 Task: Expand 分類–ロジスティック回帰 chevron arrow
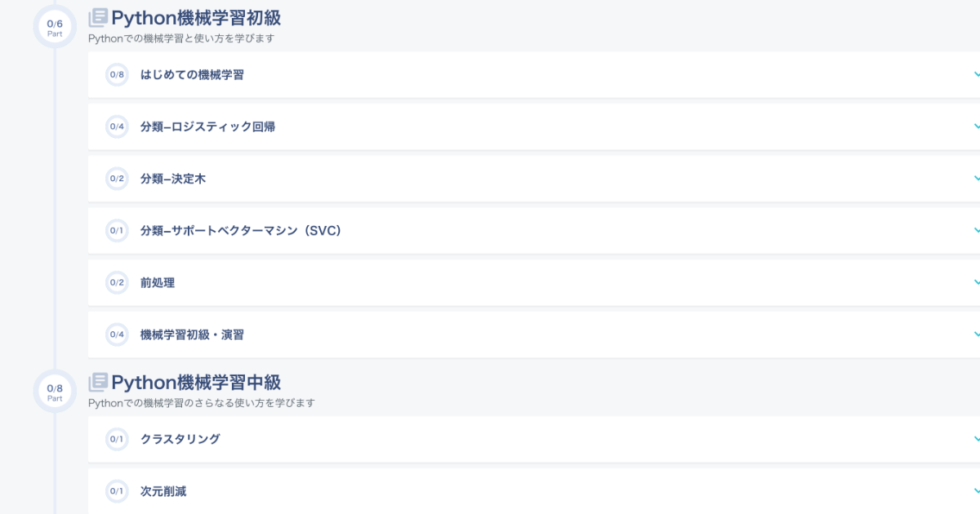(x=976, y=126)
